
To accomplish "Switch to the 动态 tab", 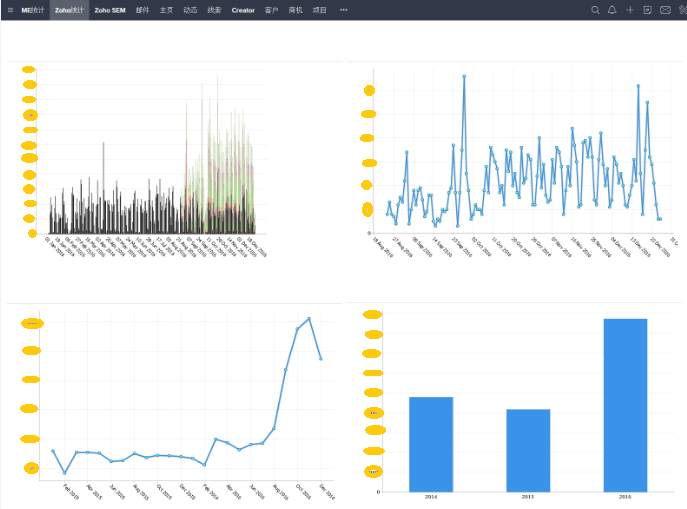I will (x=190, y=10).
